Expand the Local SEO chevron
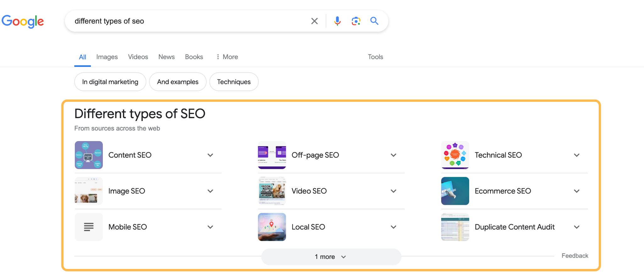The width and height of the screenshot is (644, 274). click(x=393, y=227)
